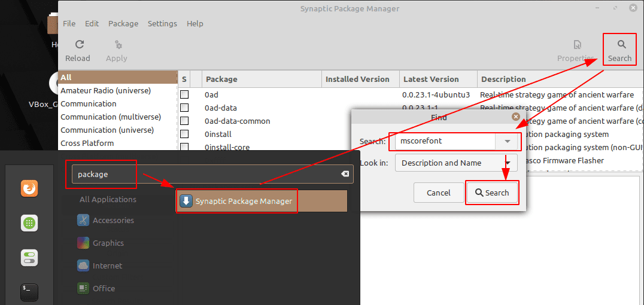Screen dimensions: 644x305
Task: Sort by the Package column header
Action: [x=262, y=79]
